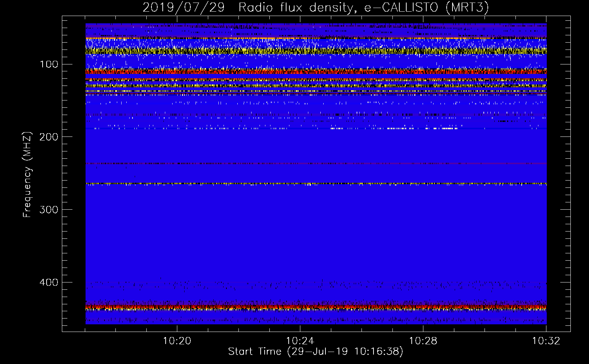Image resolution: width=589 pixels, height=364 pixels.
Task: Click the 400 frequency tick label
Action: [x=49, y=282]
